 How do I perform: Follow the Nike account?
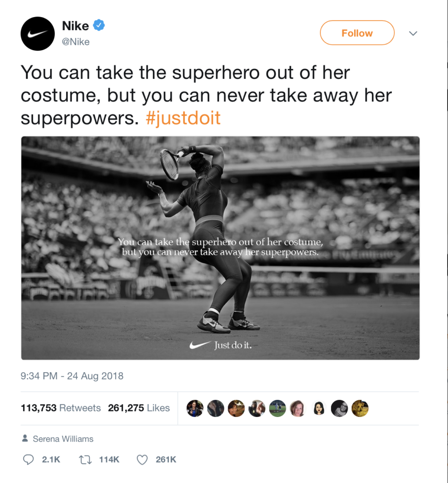357,33
